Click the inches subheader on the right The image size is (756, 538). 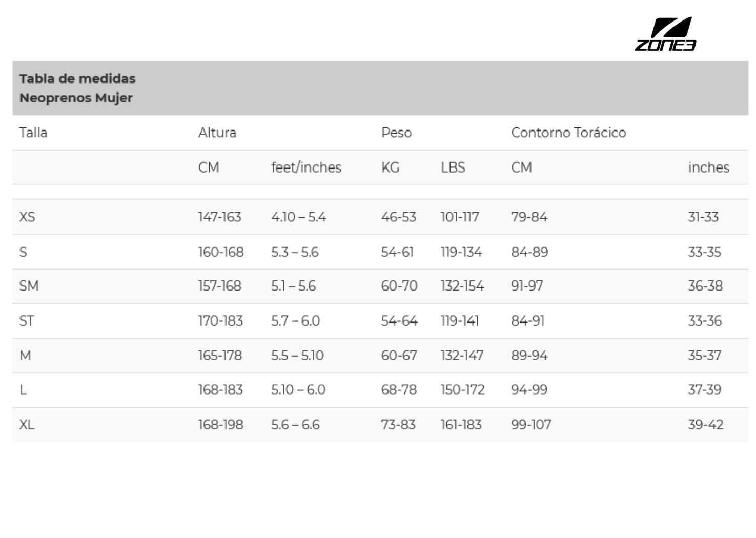[x=708, y=168]
